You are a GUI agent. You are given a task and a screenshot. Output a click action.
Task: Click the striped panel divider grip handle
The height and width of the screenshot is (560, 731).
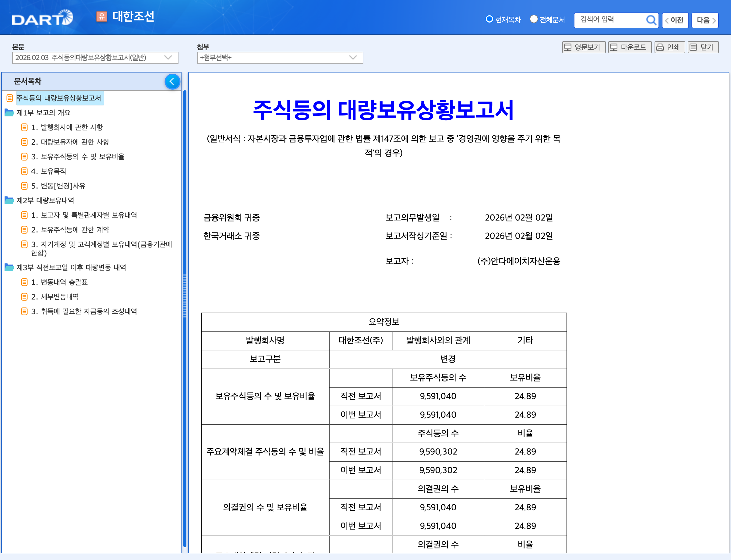[185, 296]
